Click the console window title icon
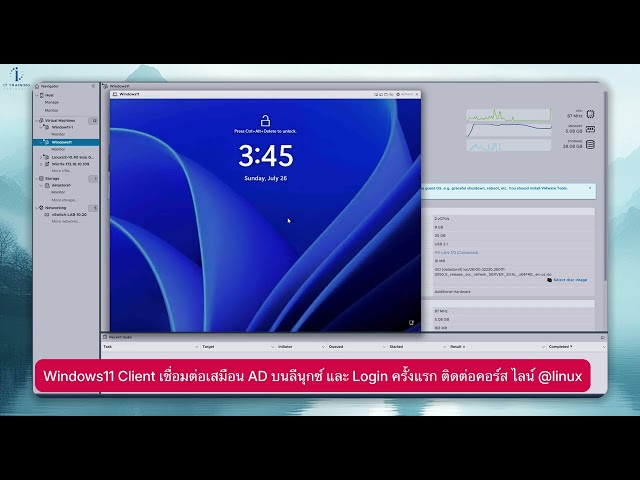 click(115, 94)
